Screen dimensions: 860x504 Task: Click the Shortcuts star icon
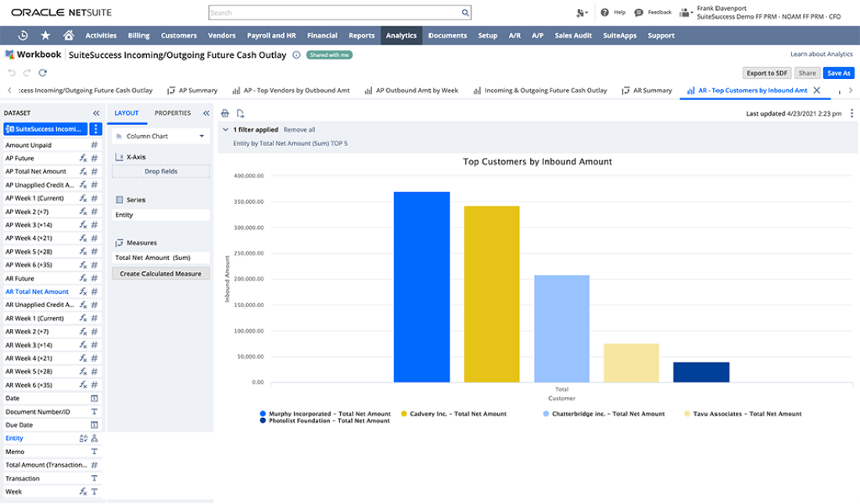pyautogui.click(x=45, y=35)
